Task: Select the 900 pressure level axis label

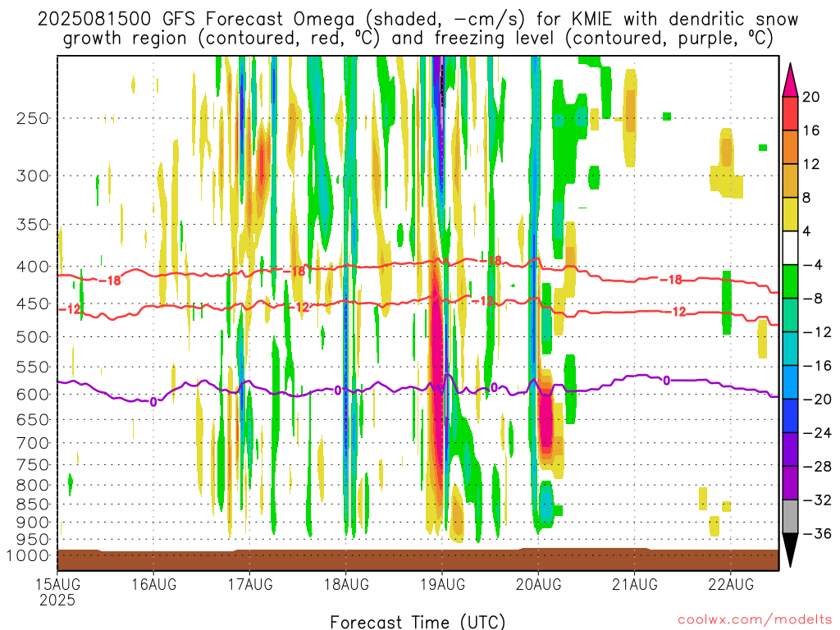Action: [33, 523]
